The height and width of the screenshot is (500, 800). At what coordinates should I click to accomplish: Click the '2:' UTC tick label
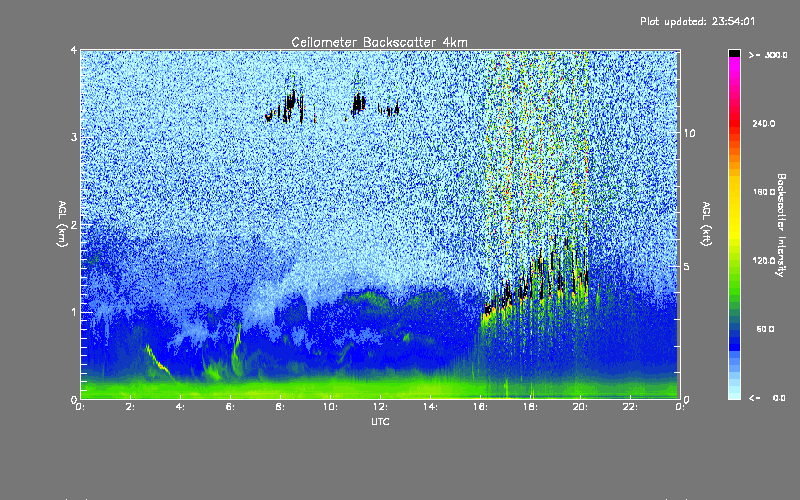131,407
